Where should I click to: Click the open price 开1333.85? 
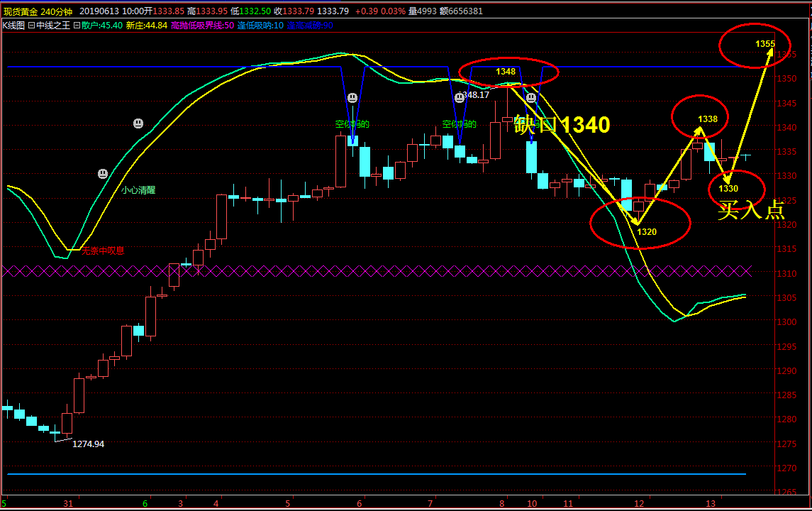164,11
